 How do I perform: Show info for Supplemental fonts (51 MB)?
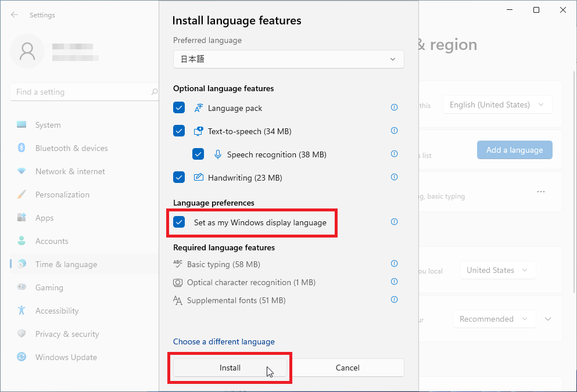click(x=394, y=299)
